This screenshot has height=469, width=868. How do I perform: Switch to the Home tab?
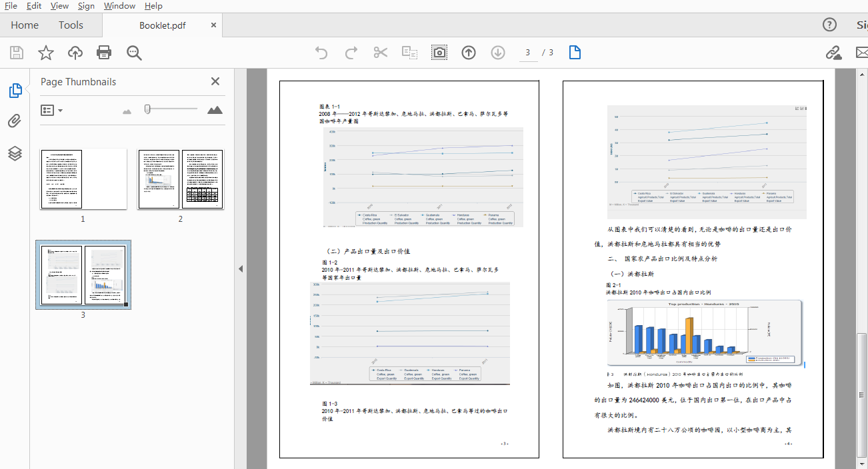25,25
